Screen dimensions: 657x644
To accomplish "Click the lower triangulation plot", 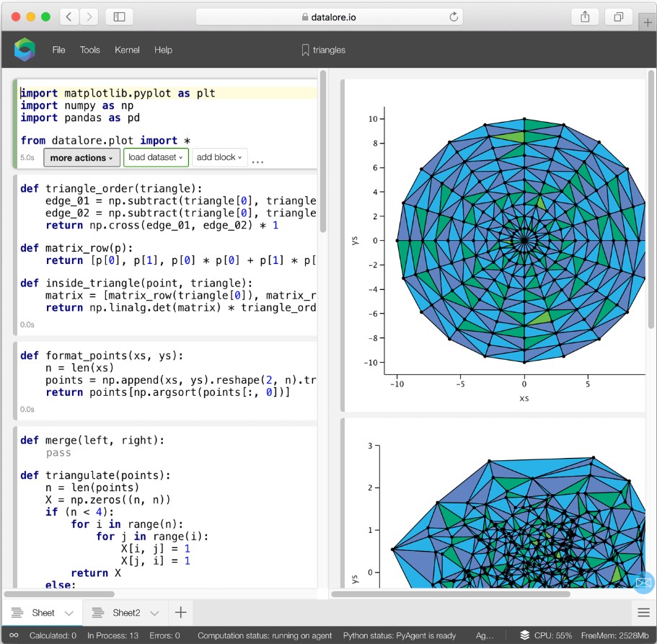I will click(x=519, y=522).
